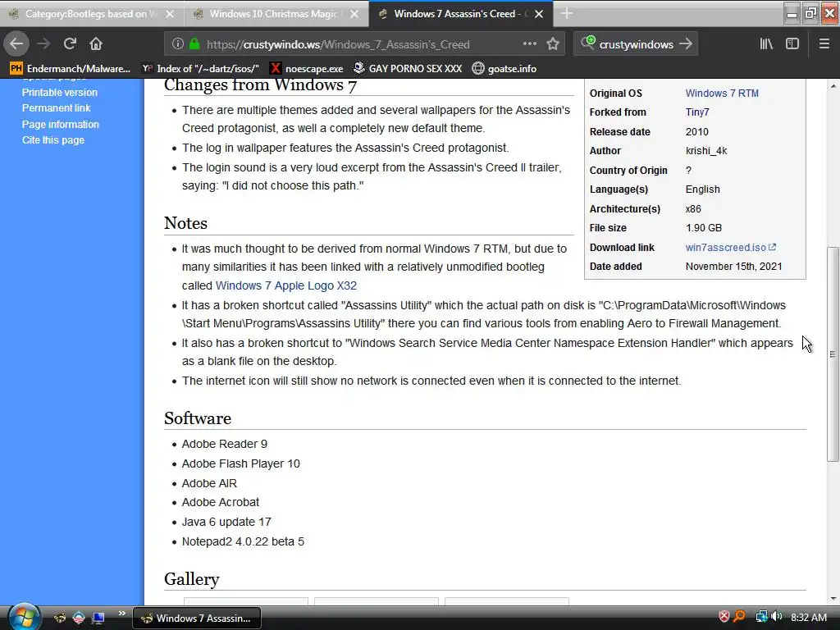Reload the current page
Image resolution: width=840 pixels, height=630 pixels.
click(x=70, y=43)
